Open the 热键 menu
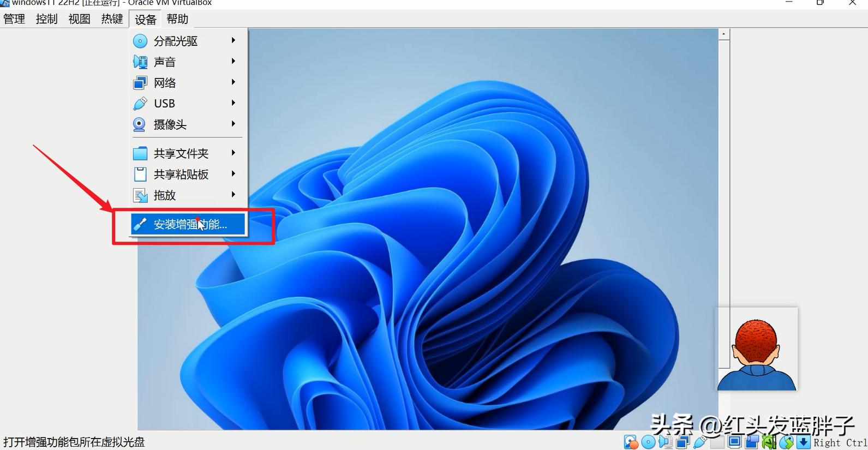 [x=112, y=19]
